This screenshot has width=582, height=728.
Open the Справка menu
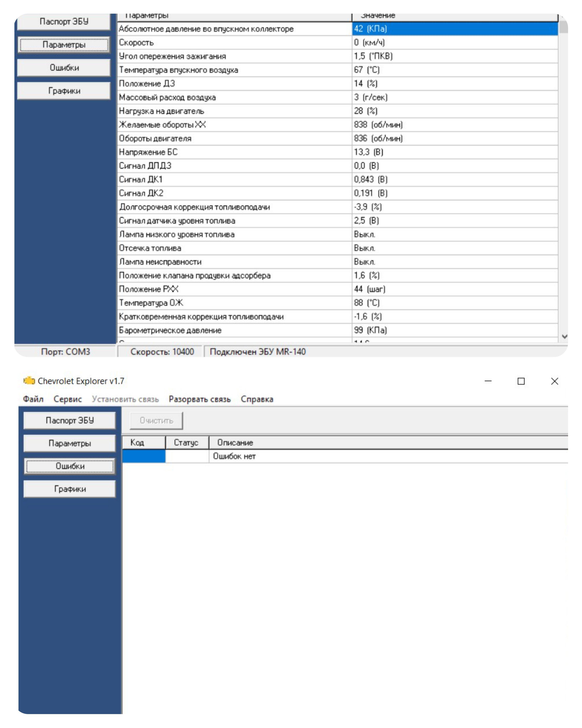(257, 399)
